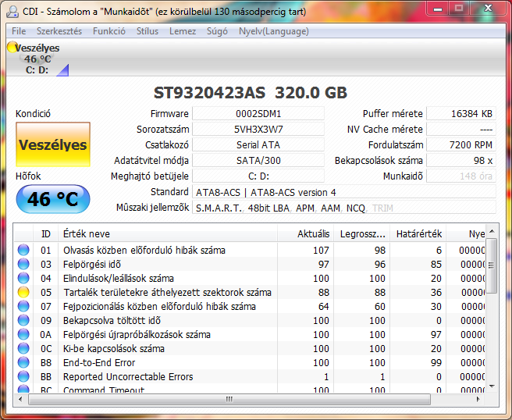Click the horizontal scrollbar left arrow
The height and width of the screenshot is (420, 512).
point(20,399)
